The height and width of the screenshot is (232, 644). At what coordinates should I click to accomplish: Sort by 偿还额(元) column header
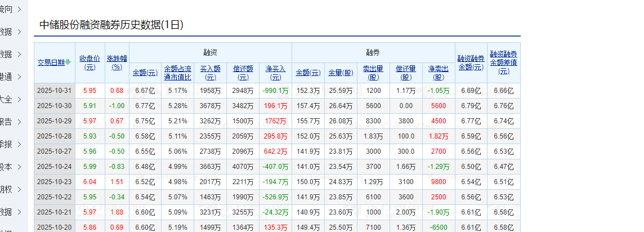pyautogui.click(x=243, y=73)
